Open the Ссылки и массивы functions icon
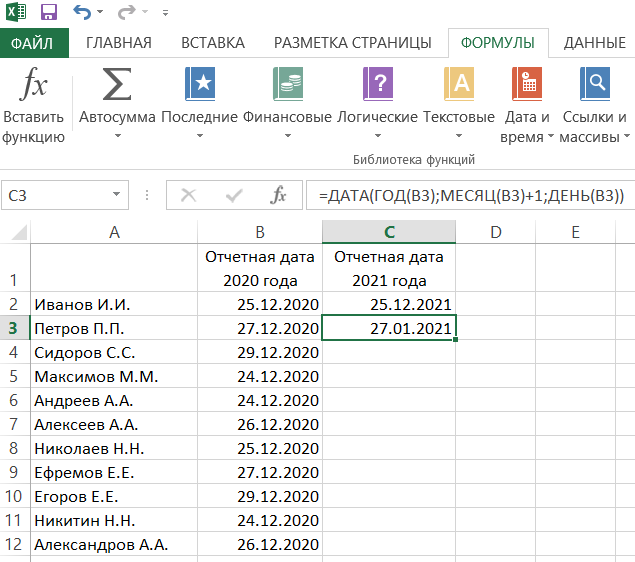 click(595, 84)
